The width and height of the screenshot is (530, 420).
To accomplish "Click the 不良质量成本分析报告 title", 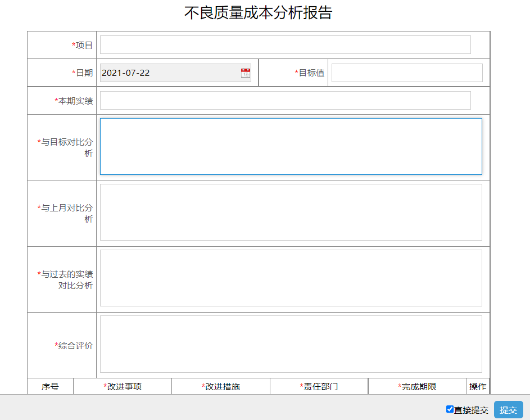I will click(258, 13).
